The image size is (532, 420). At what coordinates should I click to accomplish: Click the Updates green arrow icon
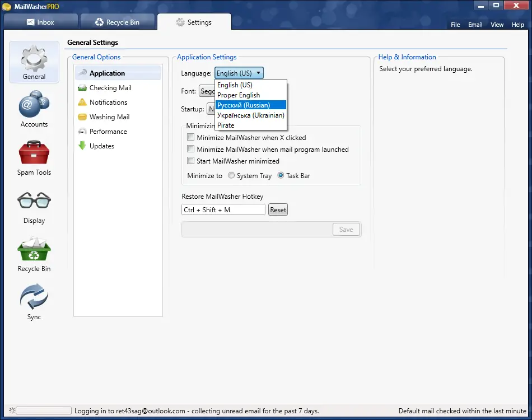[x=82, y=146]
